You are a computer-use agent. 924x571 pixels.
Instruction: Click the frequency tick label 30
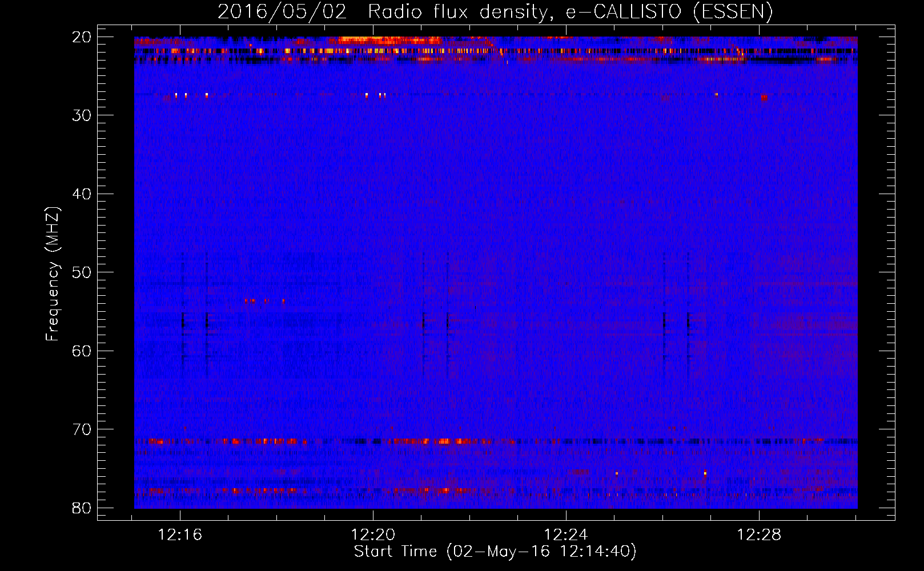[82, 115]
